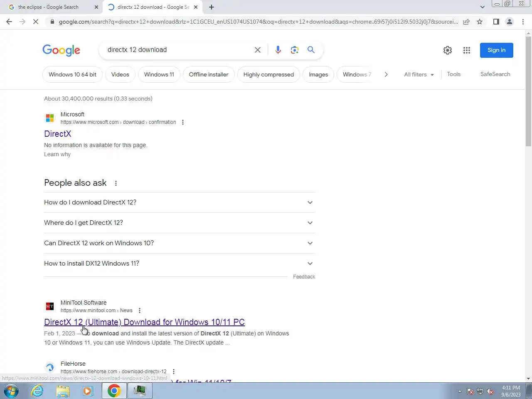Image resolution: width=532 pixels, height=399 pixels.
Task: Click the Sign in button
Action: click(497, 50)
